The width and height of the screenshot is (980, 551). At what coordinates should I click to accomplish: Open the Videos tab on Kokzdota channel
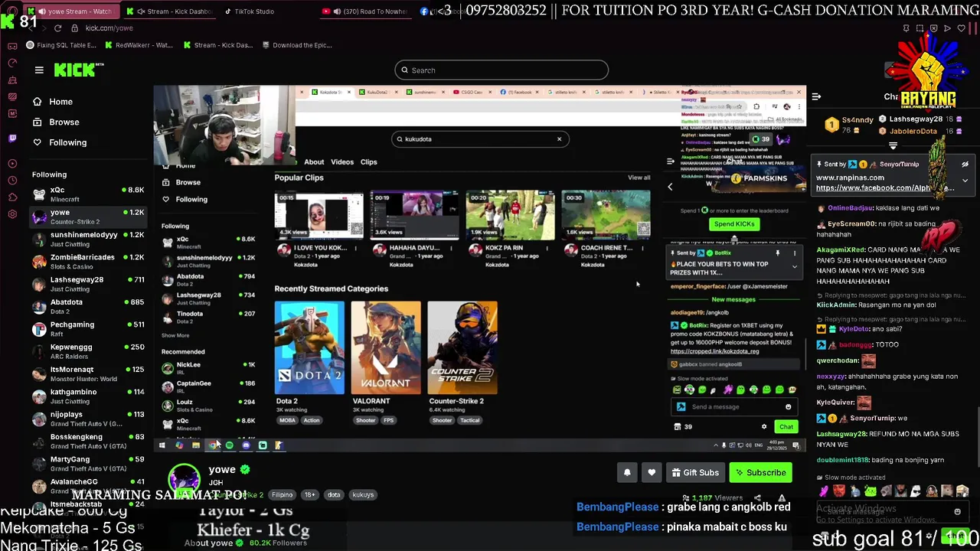[342, 162]
